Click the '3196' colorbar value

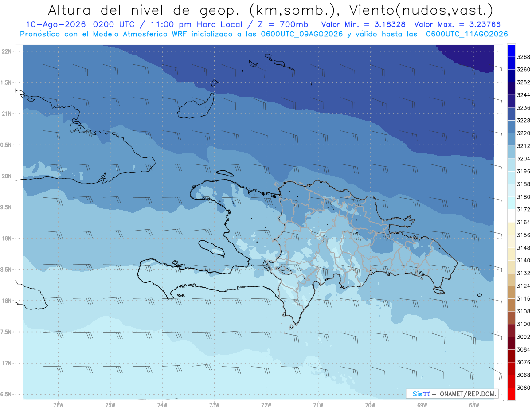[x=524, y=171]
